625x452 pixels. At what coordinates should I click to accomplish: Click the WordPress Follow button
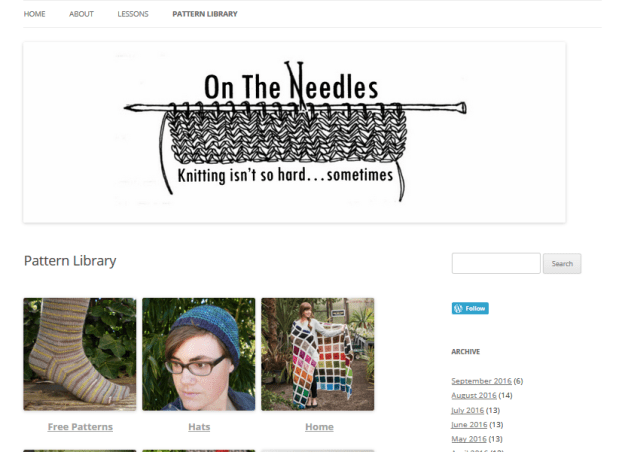click(470, 308)
